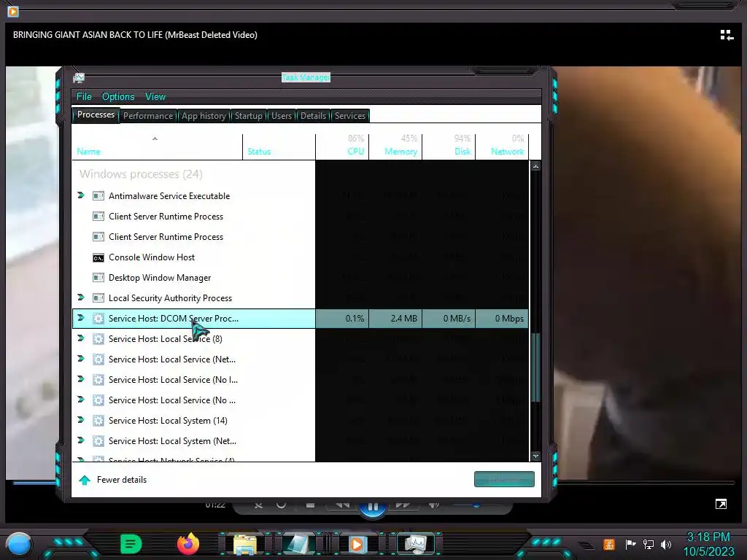This screenshot has width=747, height=560.
Task: Click the process list scrollbar down arrow
Action: coord(535,456)
